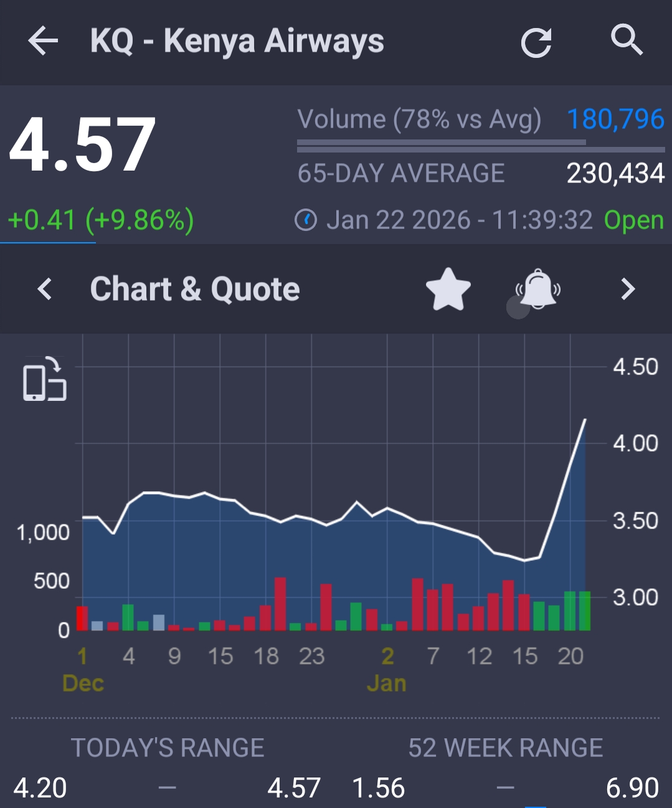Select the volume vs average progress bar
The image size is (672, 808).
[x=481, y=146]
